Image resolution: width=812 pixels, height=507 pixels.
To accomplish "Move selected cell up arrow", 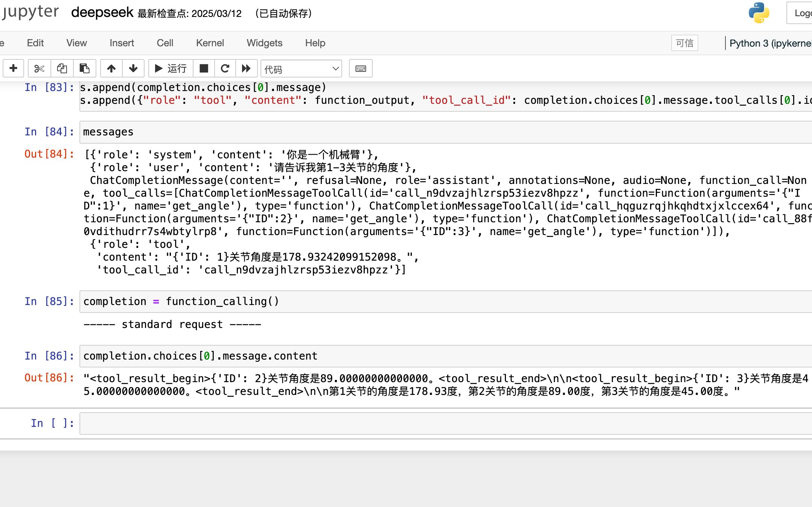I will pyautogui.click(x=111, y=68).
